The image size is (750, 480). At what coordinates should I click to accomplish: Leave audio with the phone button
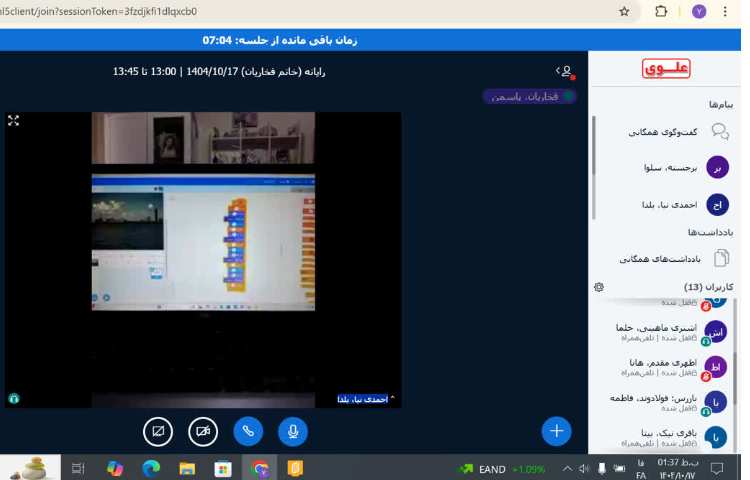tap(248, 432)
